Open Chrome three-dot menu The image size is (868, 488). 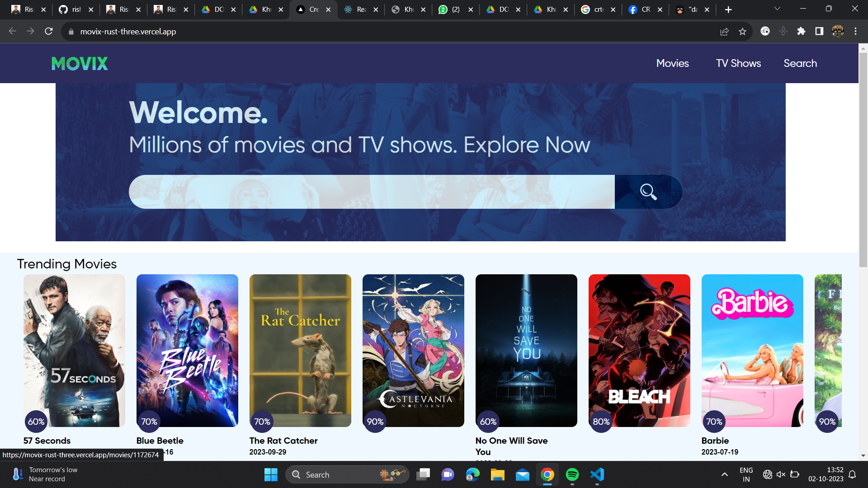(x=855, y=31)
